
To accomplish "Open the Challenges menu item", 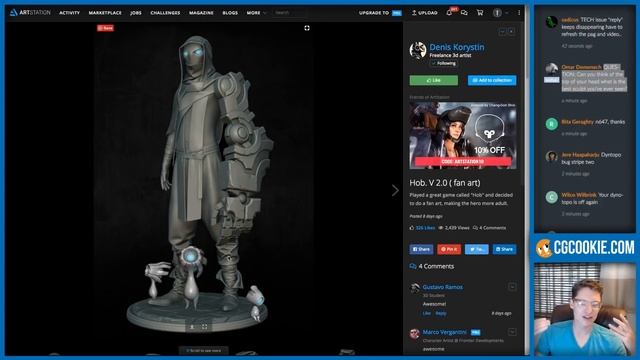I will pyautogui.click(x=165, y=13).
